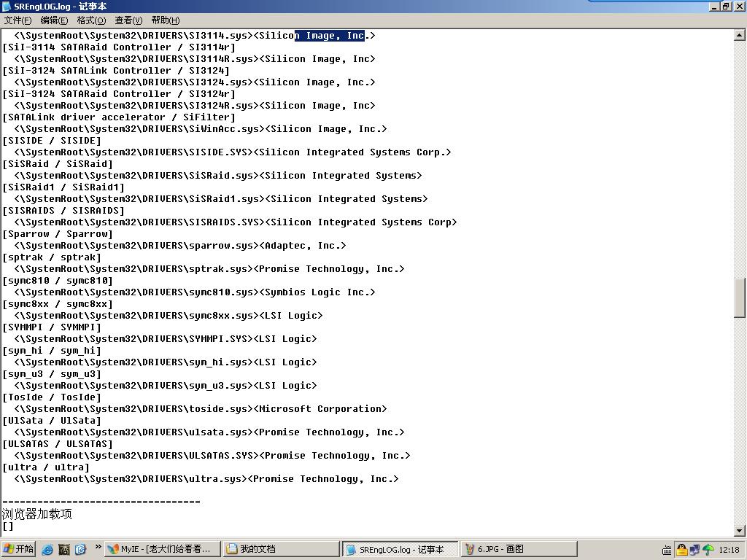Open the 查看(V) menu
The width and height of the screenshot is (747, 560).
pos(128,20)
